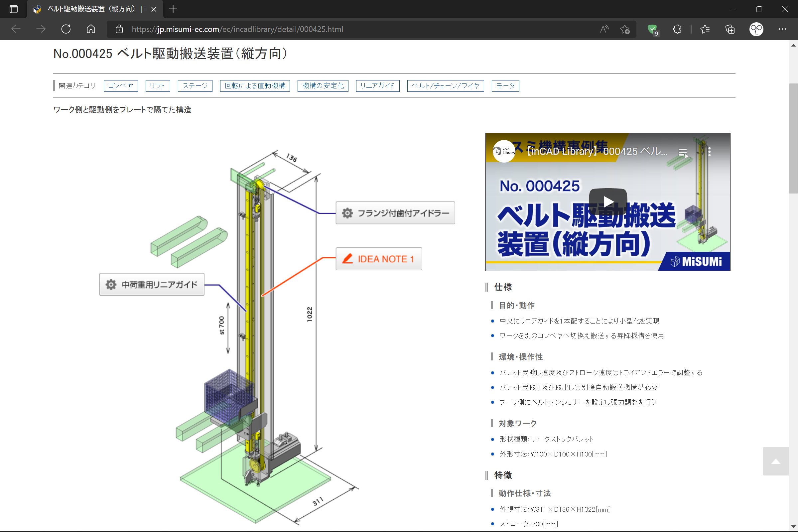Open the リニアガイド category link
This screenshot has width=798, height=532.
point(378,86)
